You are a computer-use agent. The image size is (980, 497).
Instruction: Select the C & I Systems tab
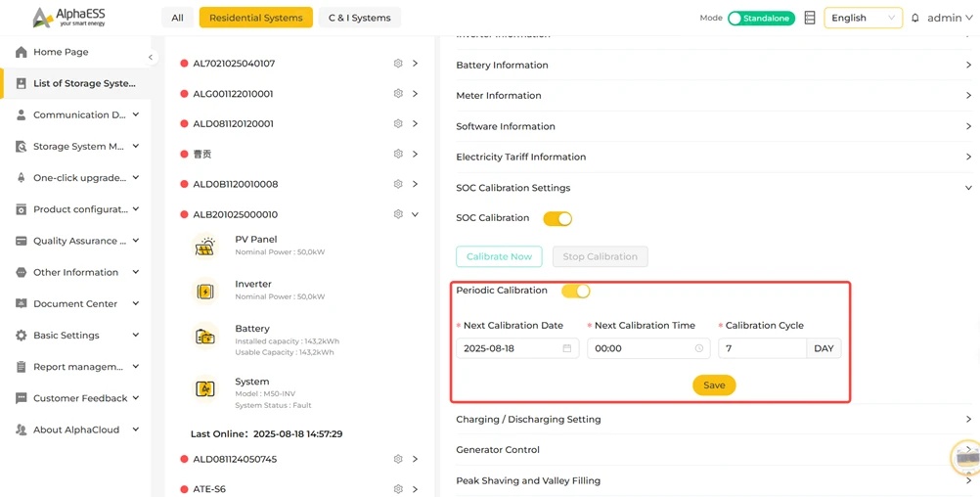pos(359,19)
